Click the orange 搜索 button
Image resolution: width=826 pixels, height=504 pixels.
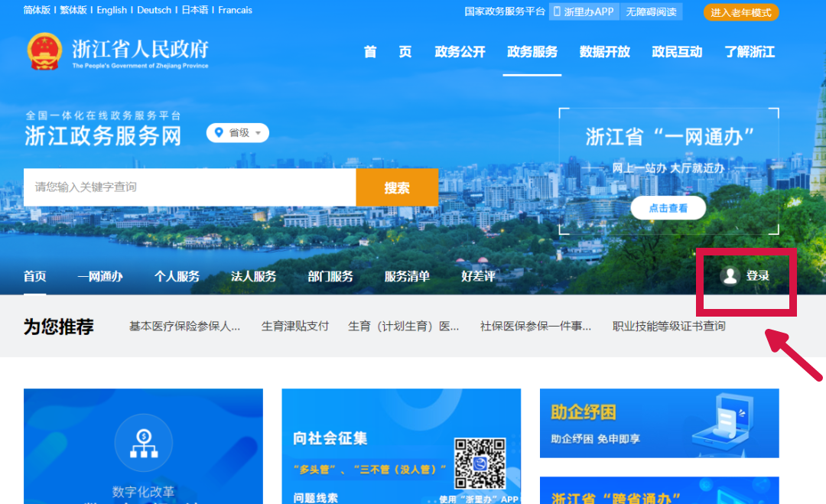pos(397,187)
